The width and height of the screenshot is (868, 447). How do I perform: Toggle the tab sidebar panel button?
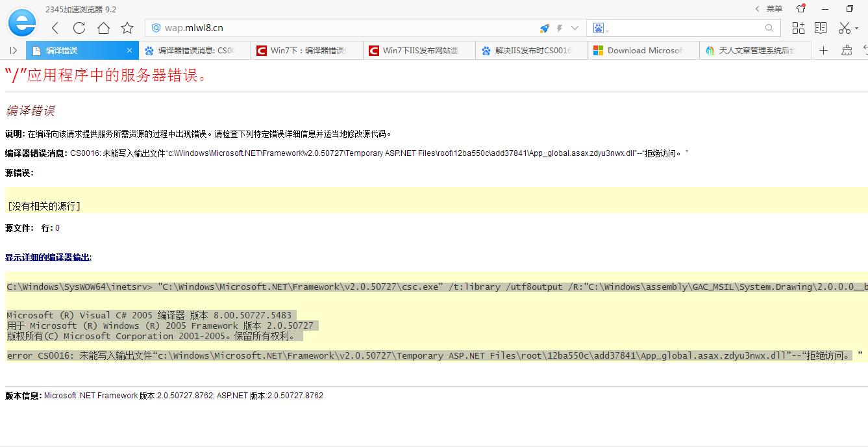(x=13, y=51)
